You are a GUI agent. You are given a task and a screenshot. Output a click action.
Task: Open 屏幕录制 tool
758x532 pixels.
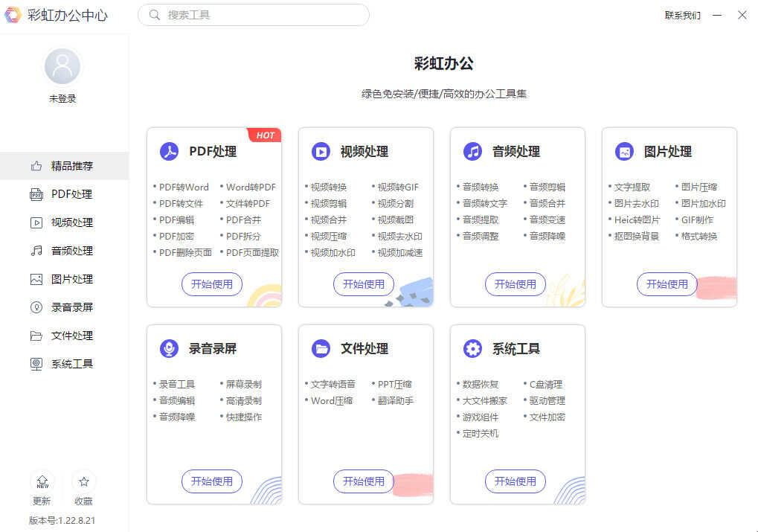point(244,385)
